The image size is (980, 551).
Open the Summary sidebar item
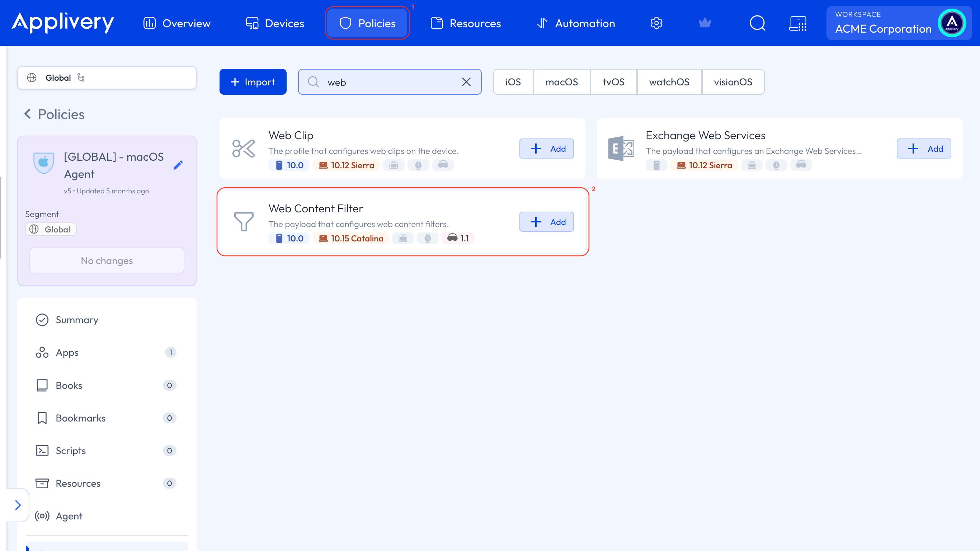coord(107,320)
